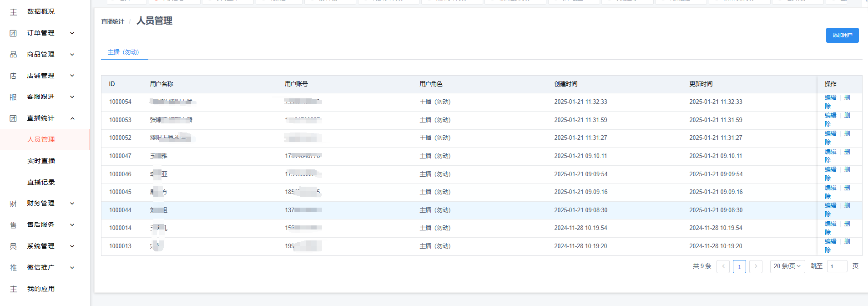
Task: Click the 更新时间 column header
Action: click(x=701, y=84)
